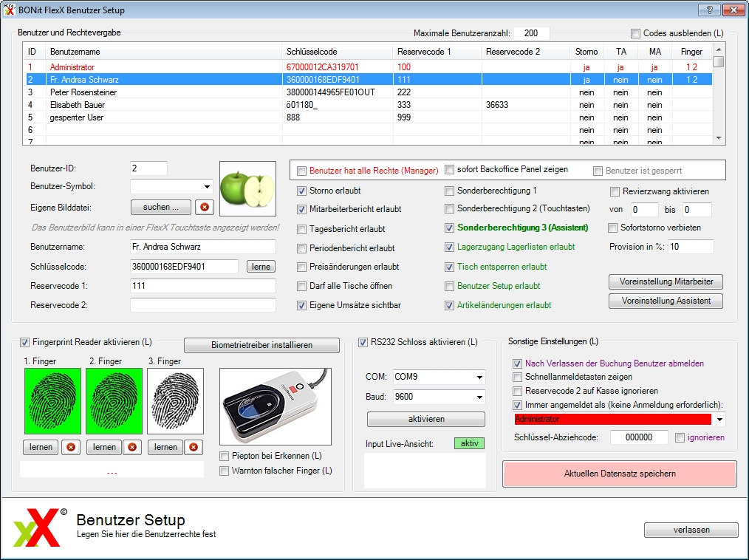Screen dimensions: 749x560
Task: Click the Revier von input field
Action: point(644,210)
